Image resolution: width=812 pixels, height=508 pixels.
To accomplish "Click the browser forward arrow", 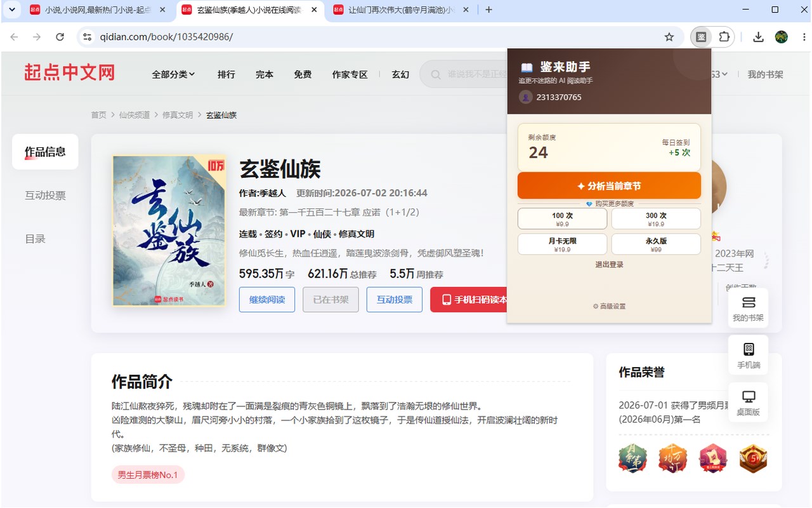I will 37,37.
